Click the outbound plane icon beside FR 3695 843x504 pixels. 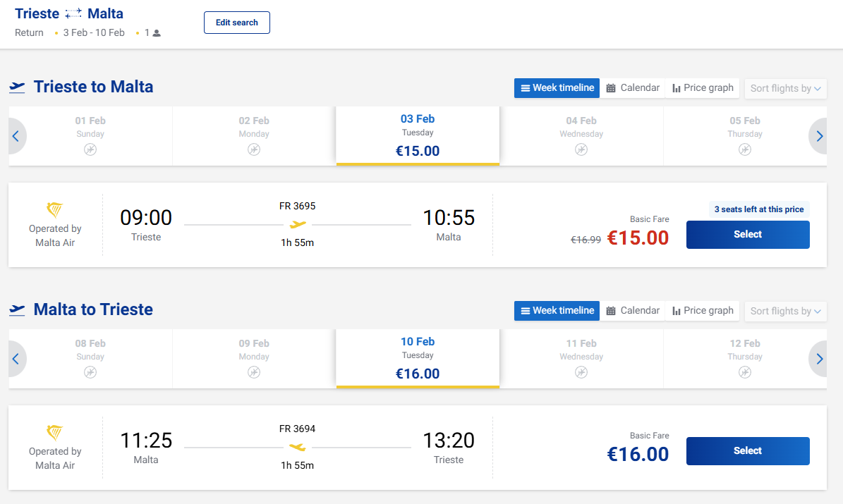coord(298,224)
